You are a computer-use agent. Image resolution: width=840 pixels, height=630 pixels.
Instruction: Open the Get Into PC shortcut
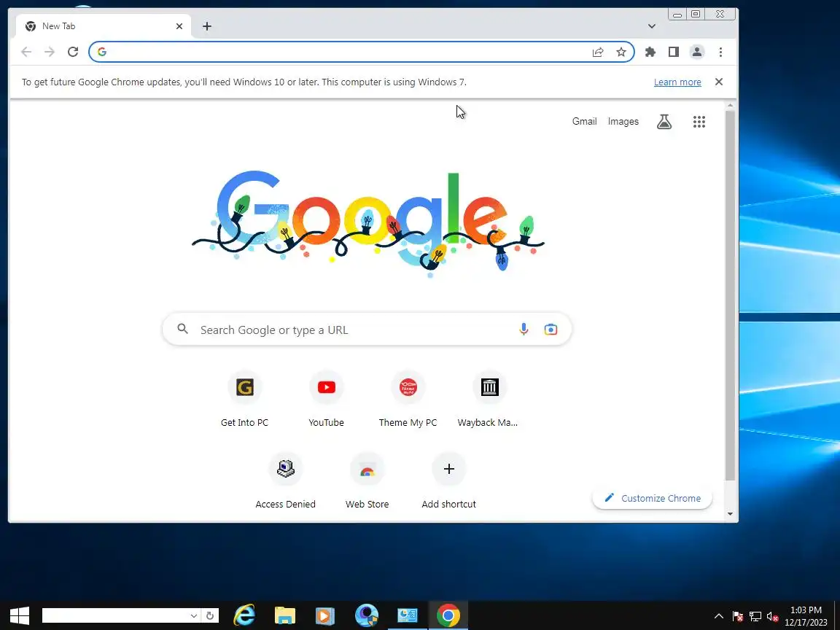[x=245, y=399]
